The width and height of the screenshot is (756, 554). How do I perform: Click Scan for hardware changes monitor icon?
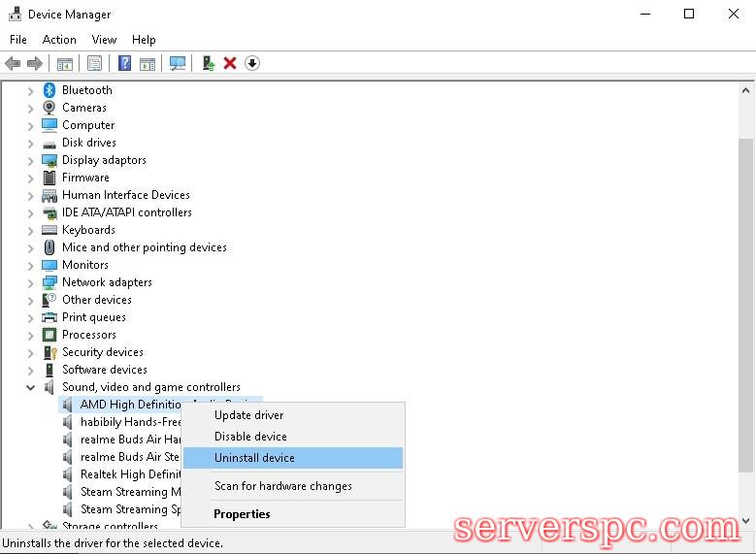coord(178,63)
